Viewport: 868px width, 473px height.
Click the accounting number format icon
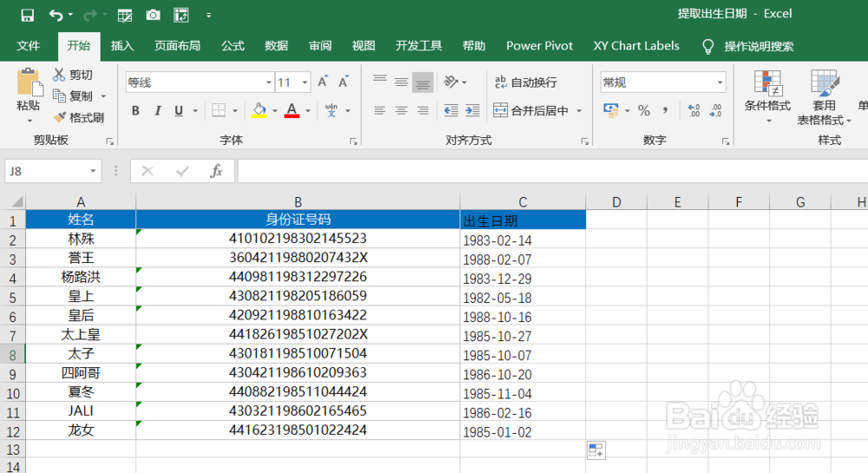[611, 110]
